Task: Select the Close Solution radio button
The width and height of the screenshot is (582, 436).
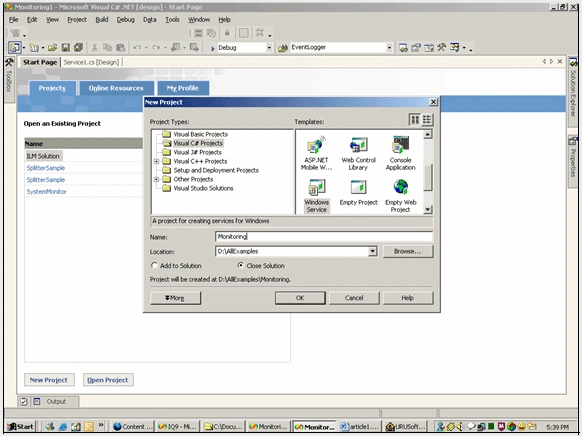Action: (241, 265)
